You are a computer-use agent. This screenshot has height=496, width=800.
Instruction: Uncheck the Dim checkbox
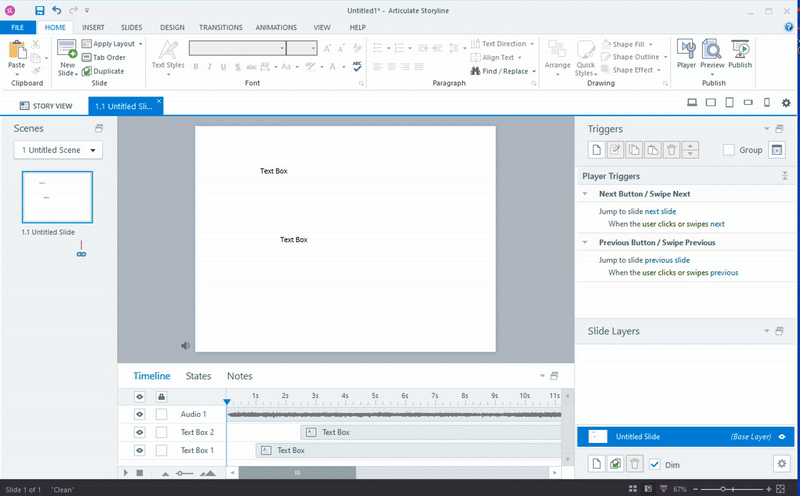[x=655, y=464]
